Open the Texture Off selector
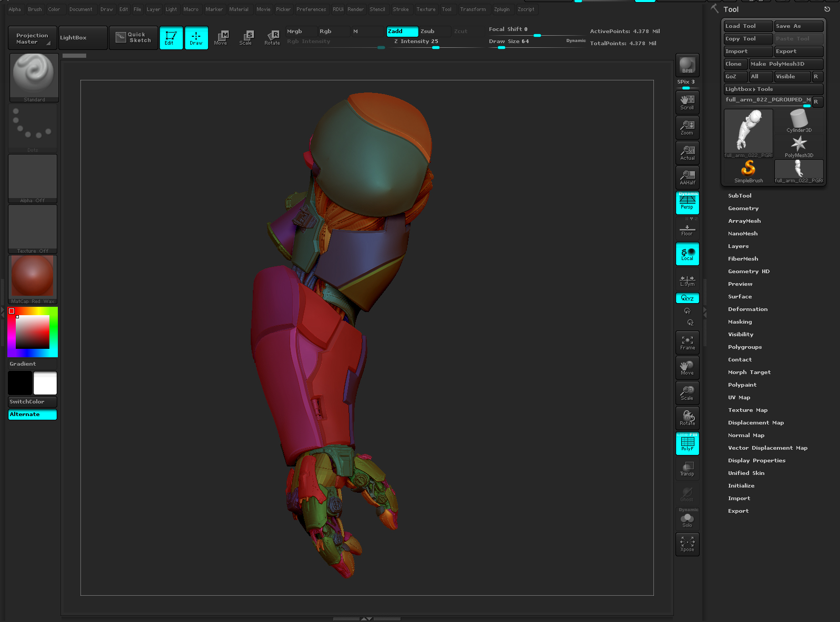 [33, 229]
